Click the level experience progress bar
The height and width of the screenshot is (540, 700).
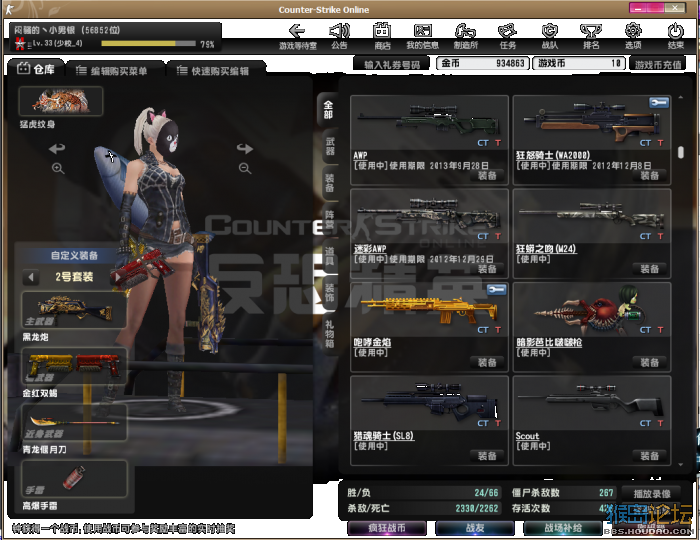click(148, 43)
